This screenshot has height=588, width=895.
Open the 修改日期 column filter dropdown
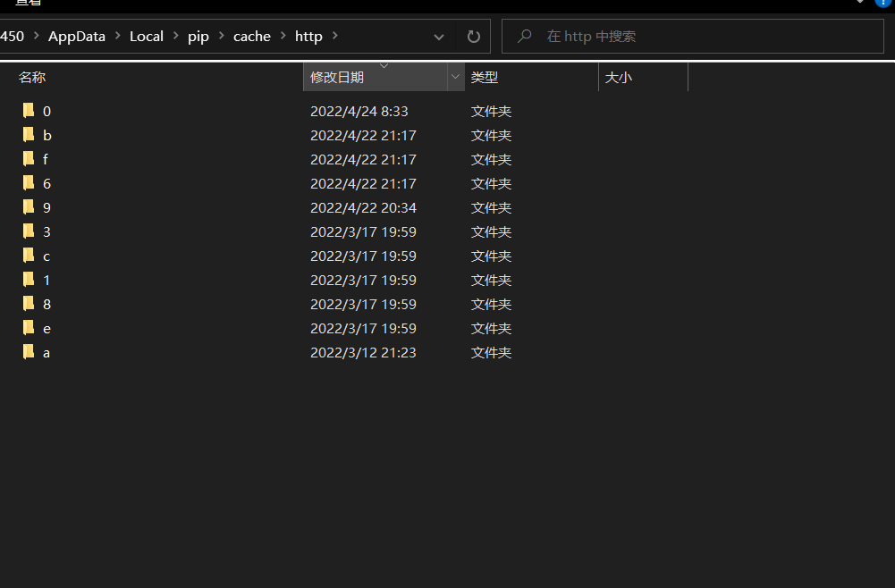(x=455, y=77)
